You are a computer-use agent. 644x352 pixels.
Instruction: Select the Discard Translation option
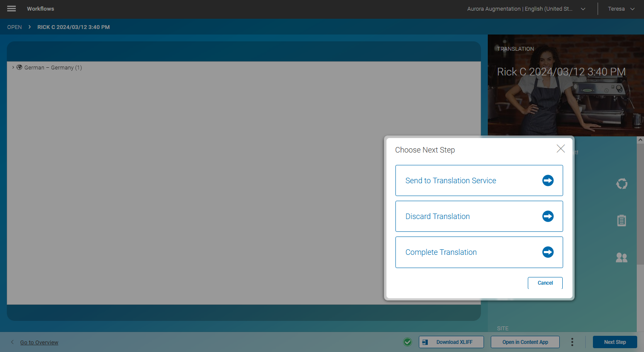438,216
